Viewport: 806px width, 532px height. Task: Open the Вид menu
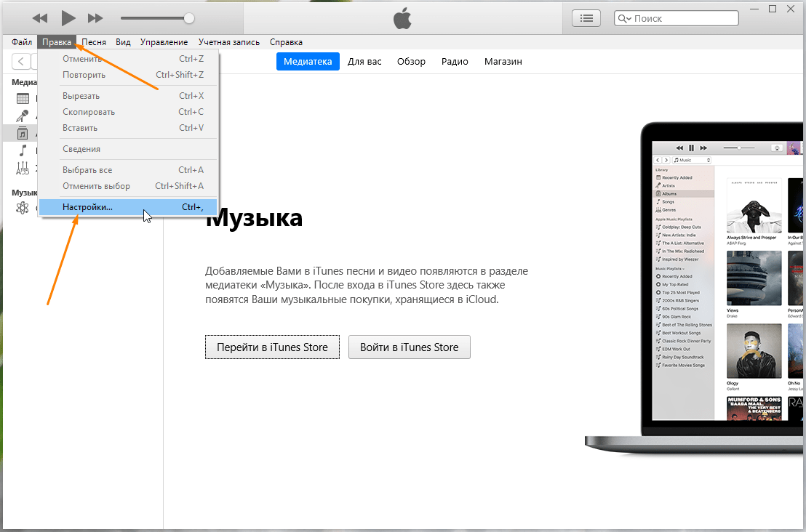[123, 42]
